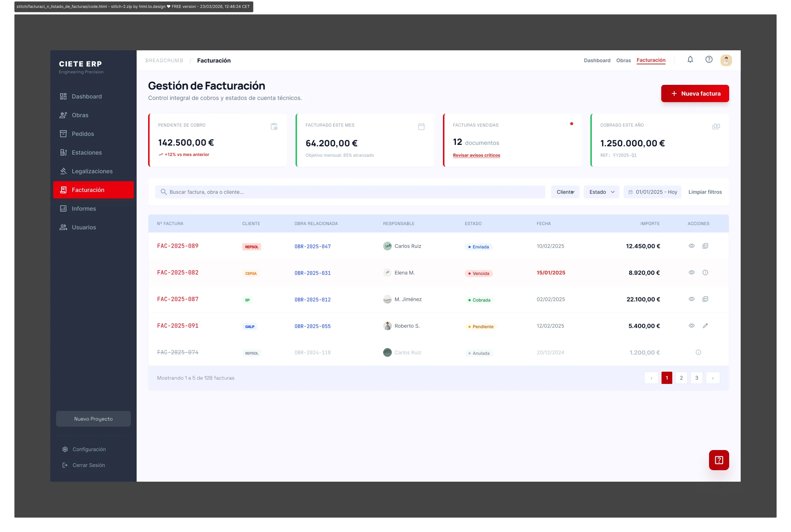The image size is (791, 532).
Task: Click the help question mark icon
Action: [709, 60]
